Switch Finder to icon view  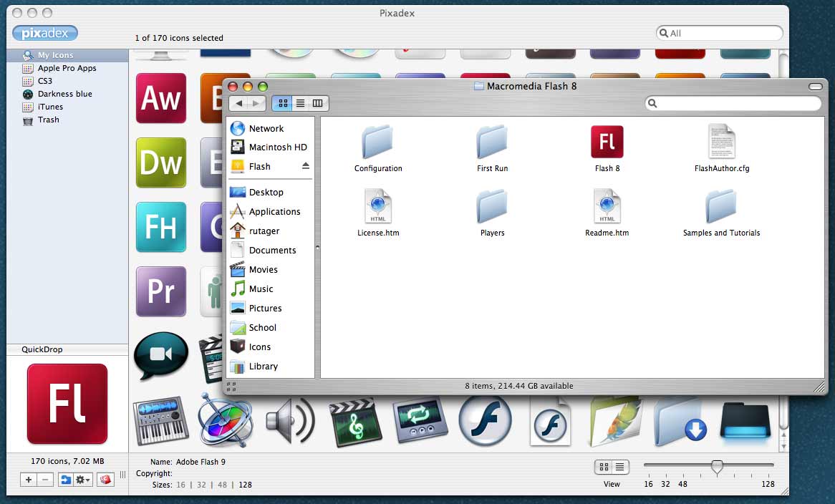tap(283, 103)
